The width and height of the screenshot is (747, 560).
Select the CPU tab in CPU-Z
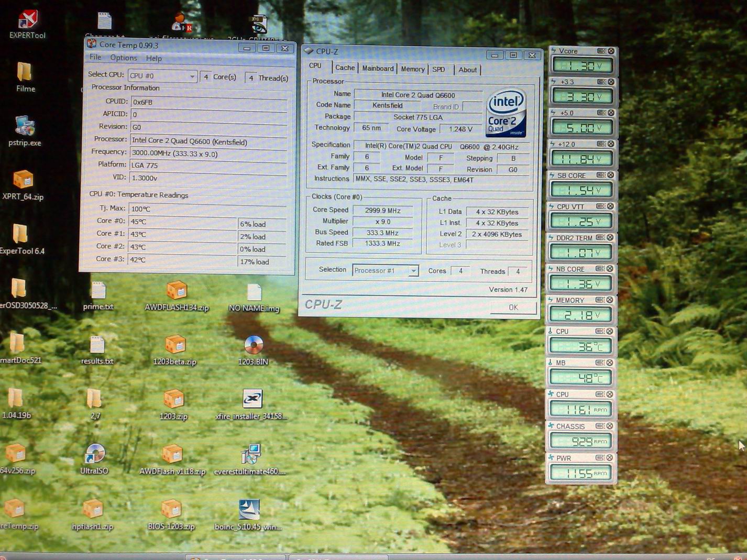315,66
